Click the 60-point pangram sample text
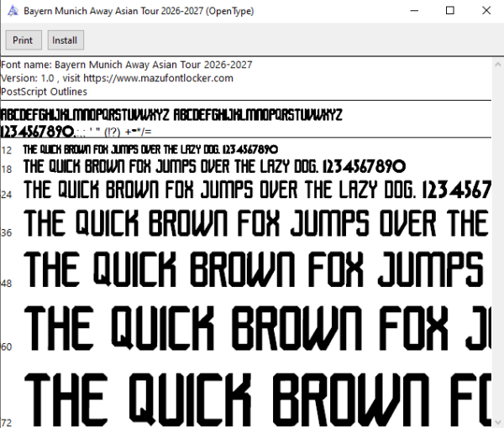Viewport: 504px width, 428px height. point(257,328)
